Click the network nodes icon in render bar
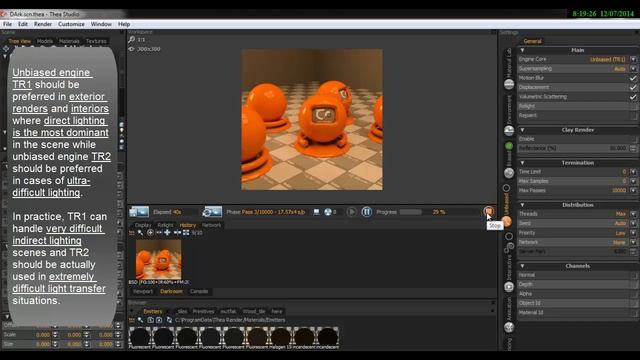 [x=328, y=212]
